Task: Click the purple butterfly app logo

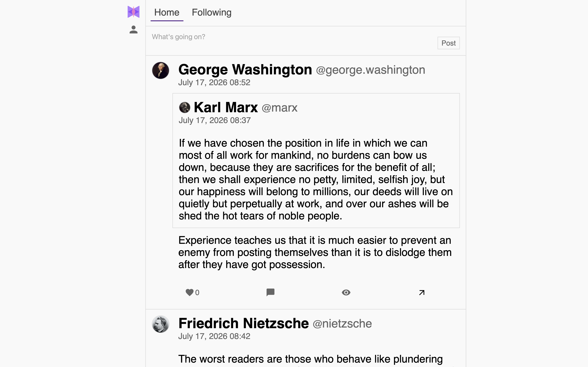Action: click(x=133, y=12)
